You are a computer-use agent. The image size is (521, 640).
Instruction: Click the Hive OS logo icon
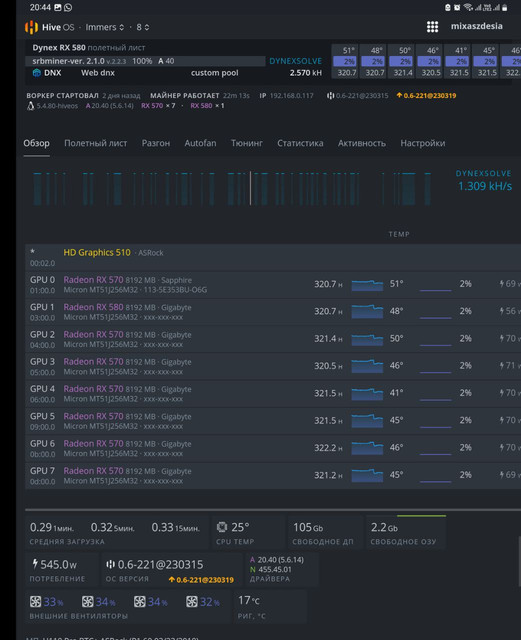[31, 27]
